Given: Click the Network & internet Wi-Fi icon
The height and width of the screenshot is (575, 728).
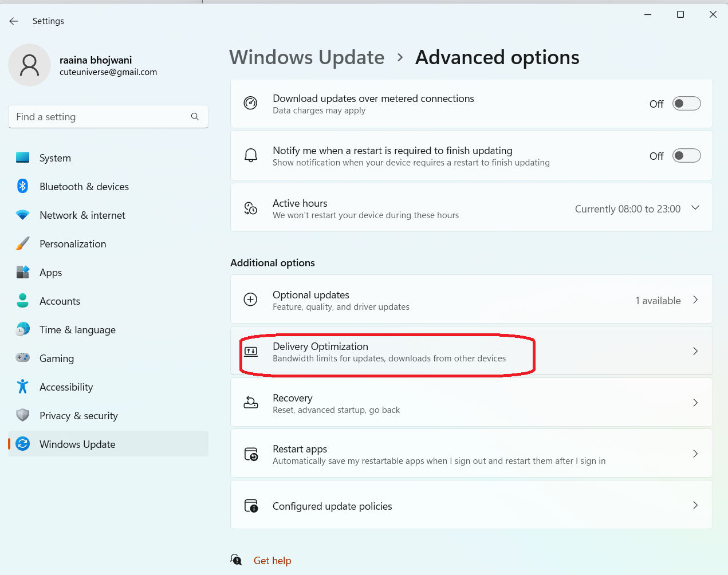Looking at the screenshot, I should tap(23, 215).
